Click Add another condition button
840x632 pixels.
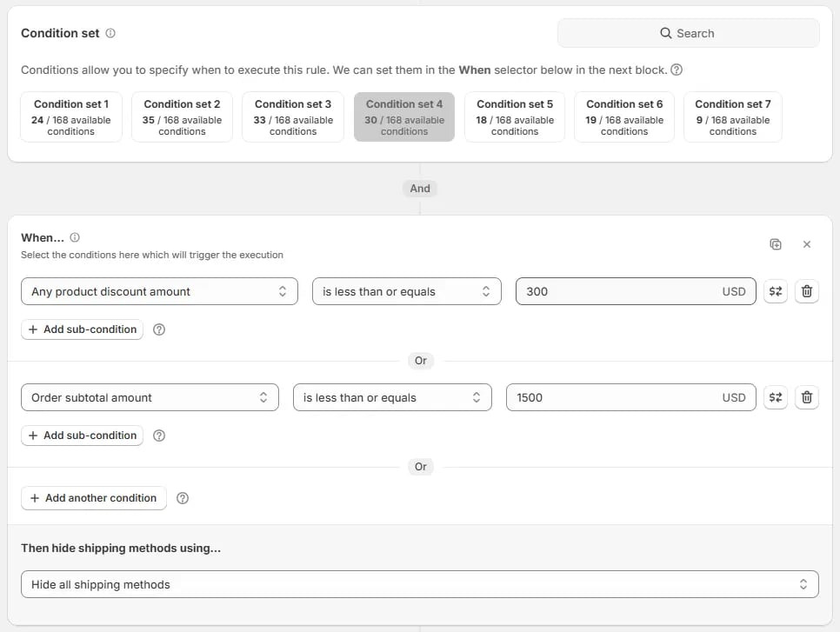(x=94, y=498)
